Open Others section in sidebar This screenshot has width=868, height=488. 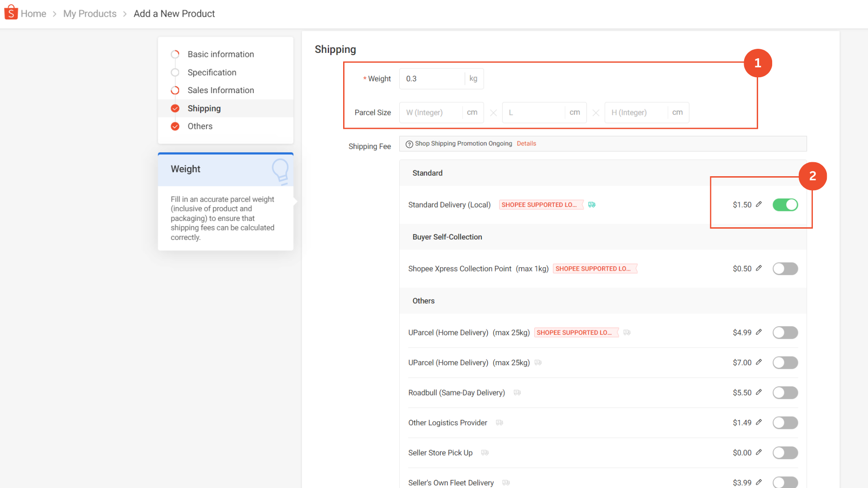coord(200,127)
